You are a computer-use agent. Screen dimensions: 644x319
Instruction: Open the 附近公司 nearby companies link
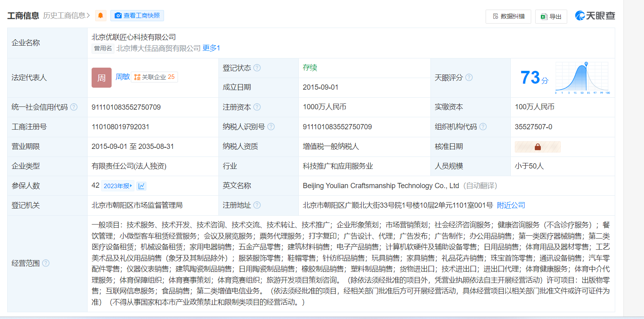[511, 205]
